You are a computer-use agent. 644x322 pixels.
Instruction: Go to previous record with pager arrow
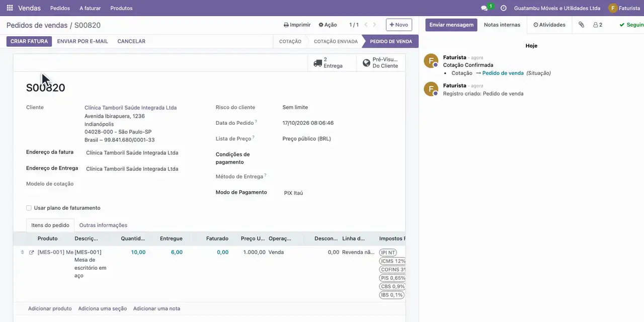[366, 25]
